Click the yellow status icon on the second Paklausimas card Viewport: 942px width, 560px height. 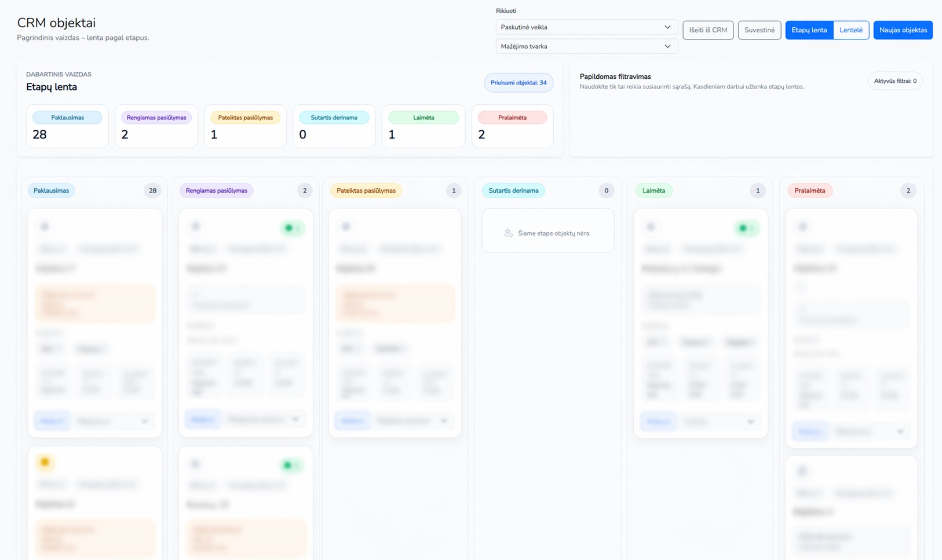(x=45, y=462)
